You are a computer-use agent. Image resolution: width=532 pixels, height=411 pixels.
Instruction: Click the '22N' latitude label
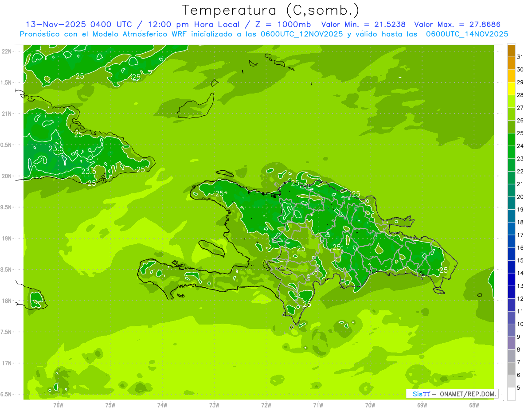point(6,51)
